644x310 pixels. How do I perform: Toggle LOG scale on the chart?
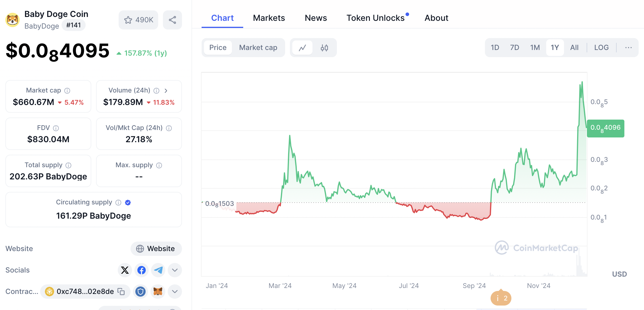pyautogui.click(x=601, y=48)
